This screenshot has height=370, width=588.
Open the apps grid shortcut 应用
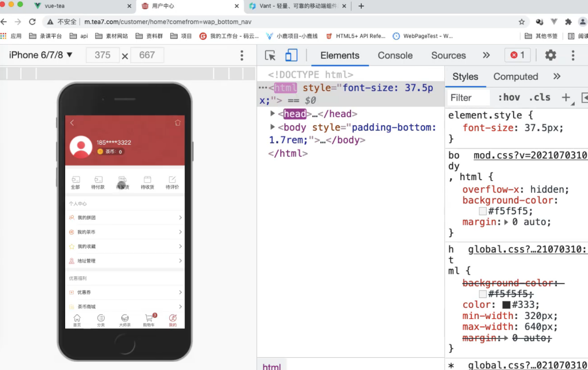(11, 36)
